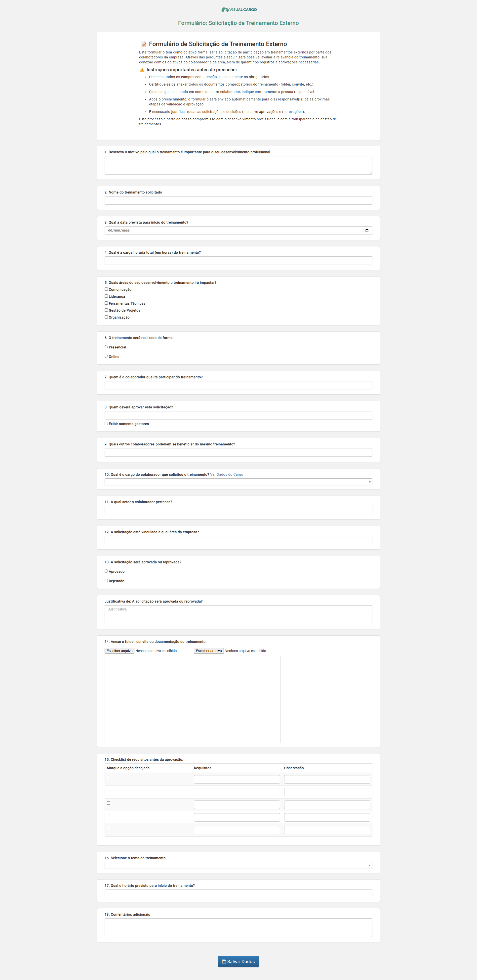Click the second Escolher arquivo button
The width and height of the screenshot is (477, 980).
point(209,651)
